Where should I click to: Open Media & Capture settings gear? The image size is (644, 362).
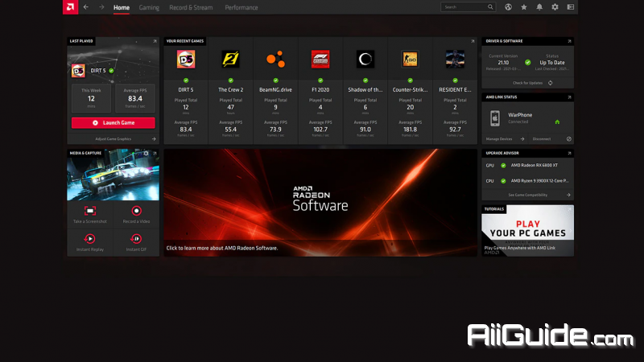pos(146,153)
